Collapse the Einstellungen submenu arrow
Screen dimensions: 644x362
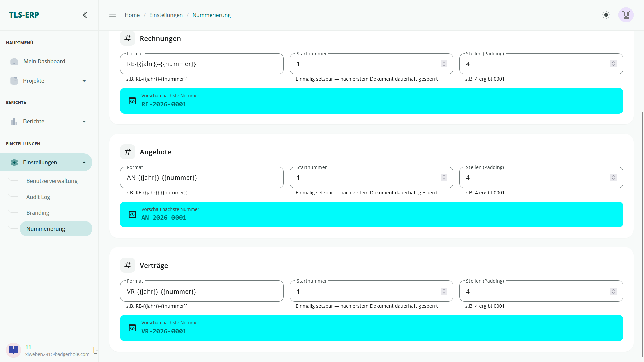84,162
